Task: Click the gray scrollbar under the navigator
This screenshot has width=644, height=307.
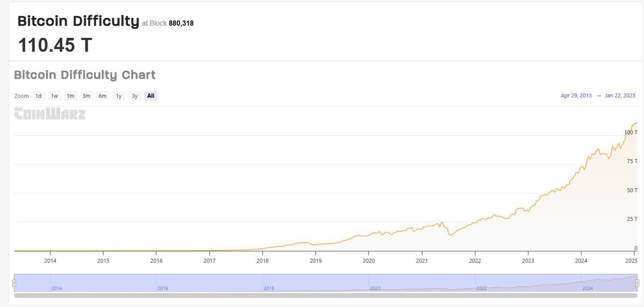Action: point(325,295)
